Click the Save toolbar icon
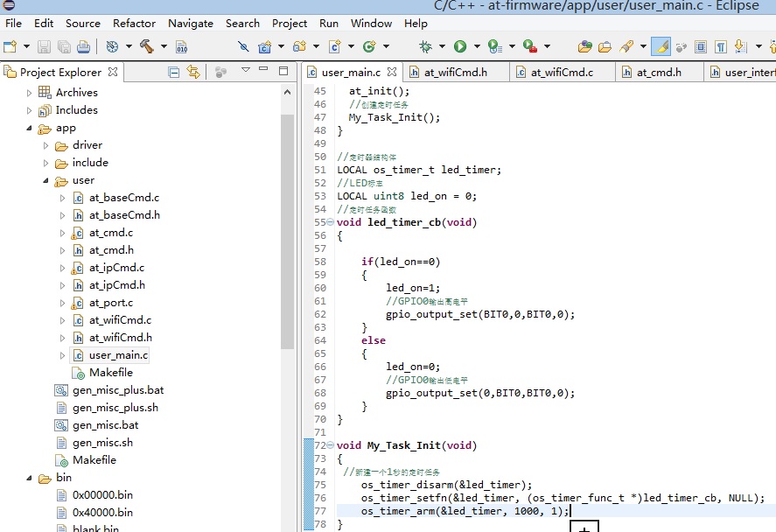The width and height of the screenshot is (776, 532). (44, 46)
